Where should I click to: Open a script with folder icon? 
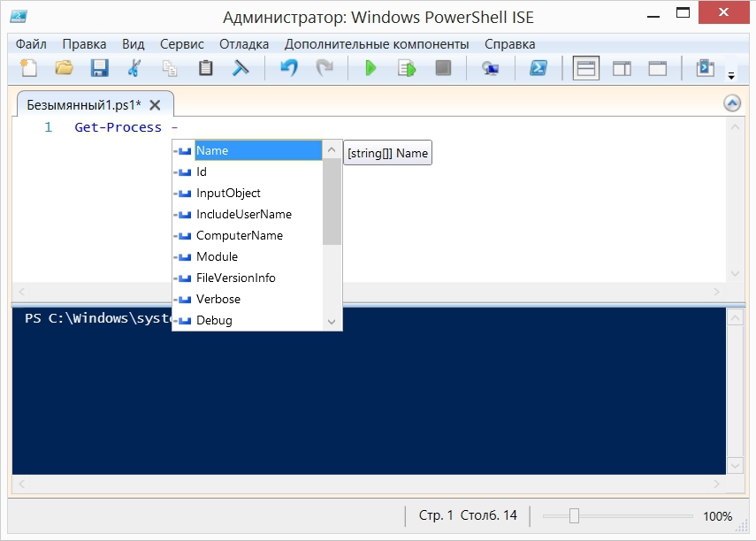click(x=64, y=68)
